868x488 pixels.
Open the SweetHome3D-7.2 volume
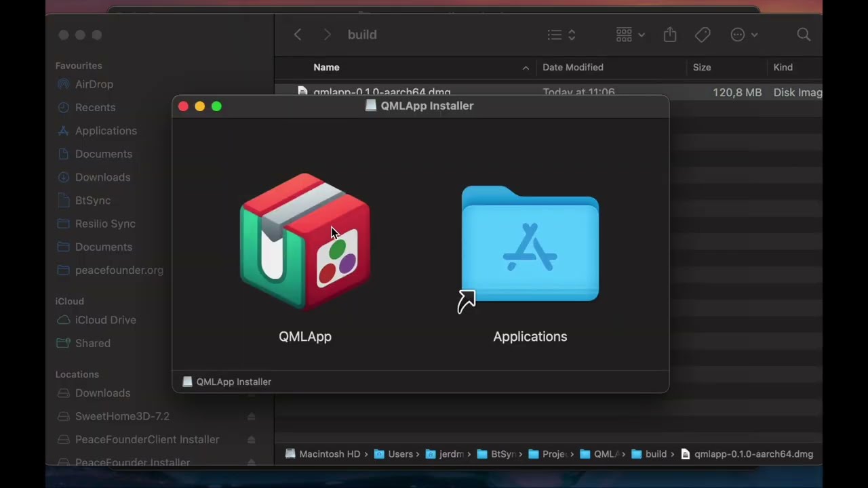(x=122, y=416)
